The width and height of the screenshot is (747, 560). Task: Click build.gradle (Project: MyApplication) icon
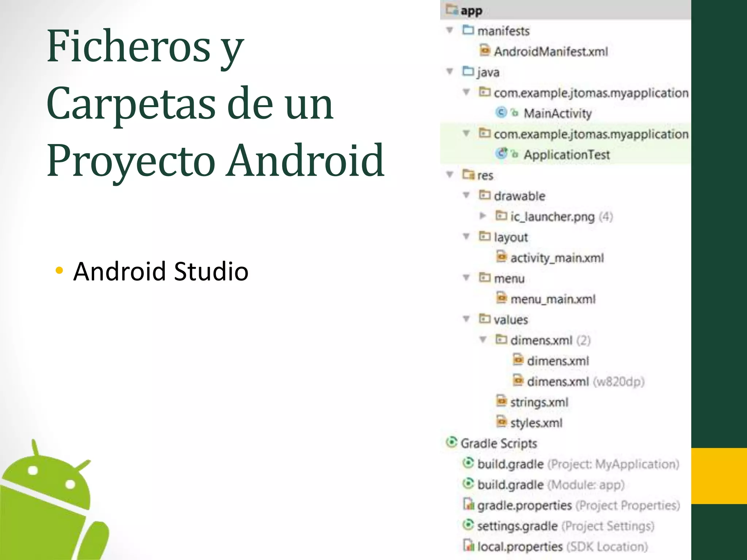coord(468,463)
